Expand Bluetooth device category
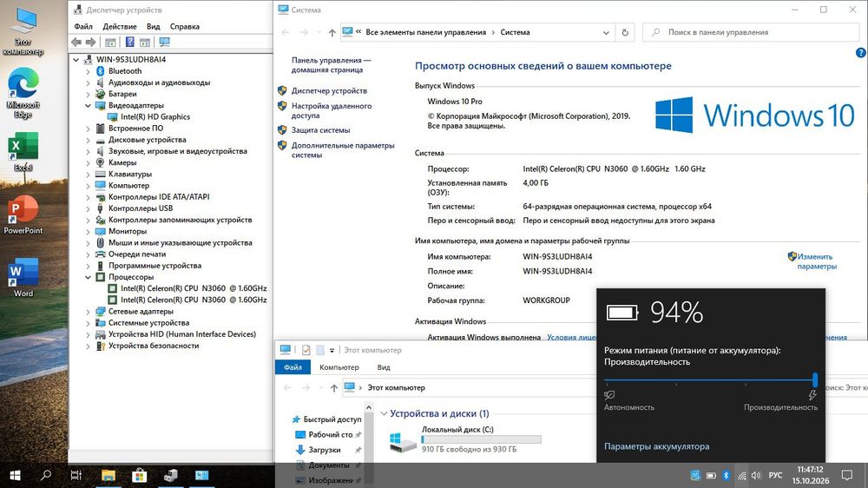 (88, 71)
